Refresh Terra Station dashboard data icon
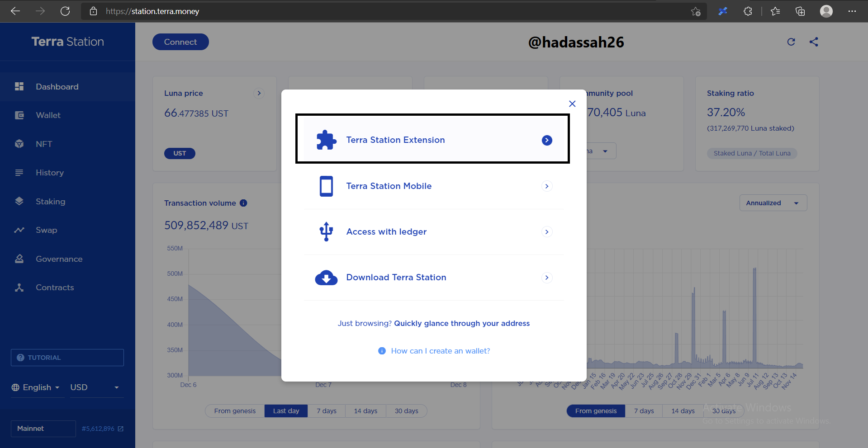This screenshot has height=448, width=868. (x=791, y=42)
